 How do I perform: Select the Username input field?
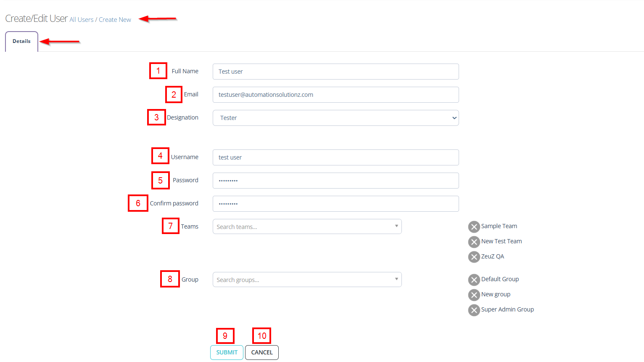[335, 157]
